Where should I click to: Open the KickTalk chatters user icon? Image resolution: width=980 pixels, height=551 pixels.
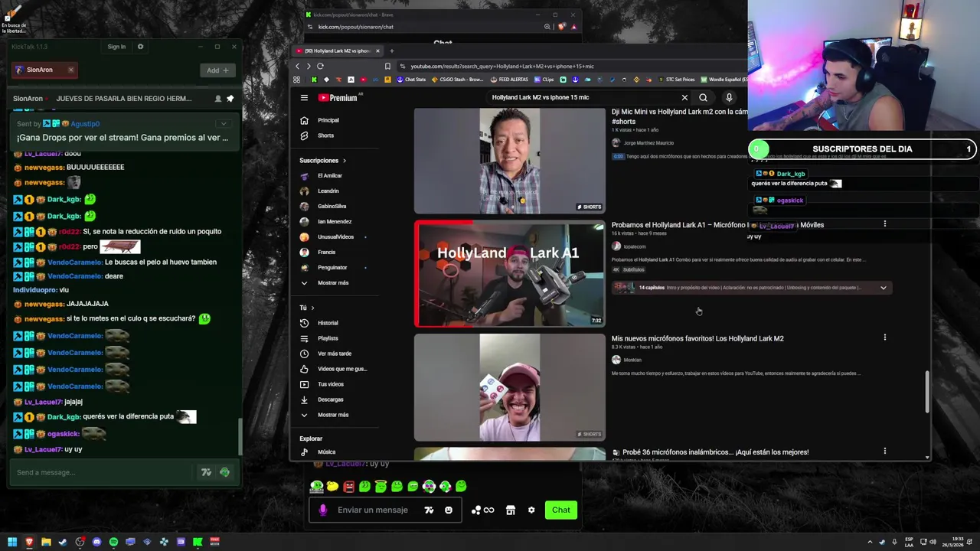tap(217, 99)
